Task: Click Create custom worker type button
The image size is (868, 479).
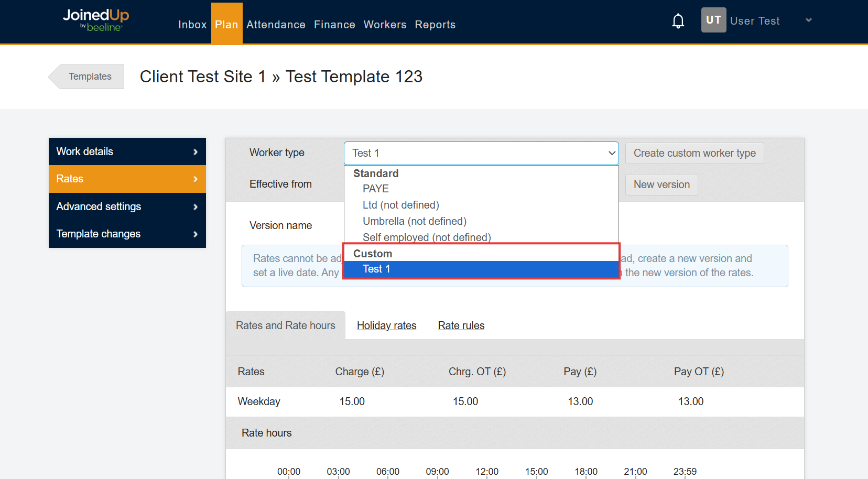Action: pyautogui.click(x=695, y=153)
